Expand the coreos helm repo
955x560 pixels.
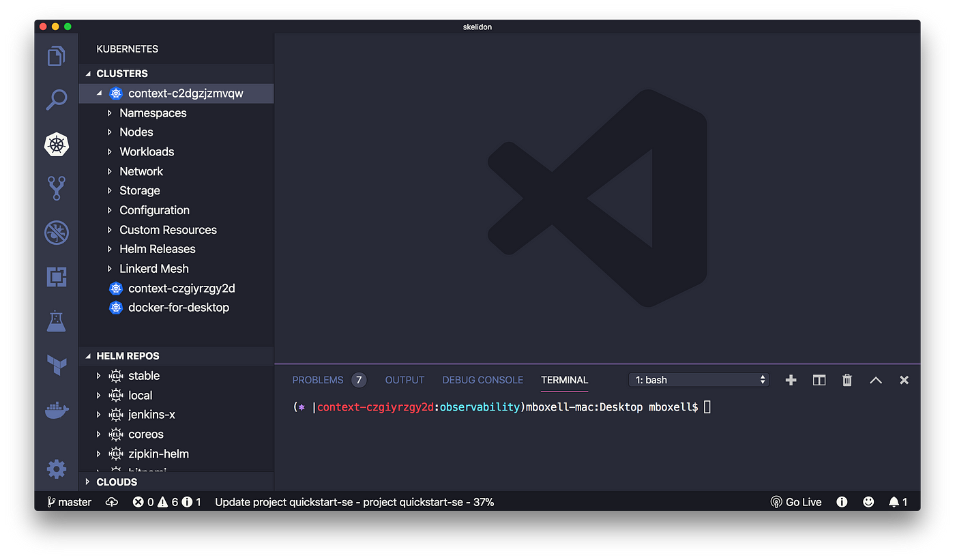[x=99, y=434]
